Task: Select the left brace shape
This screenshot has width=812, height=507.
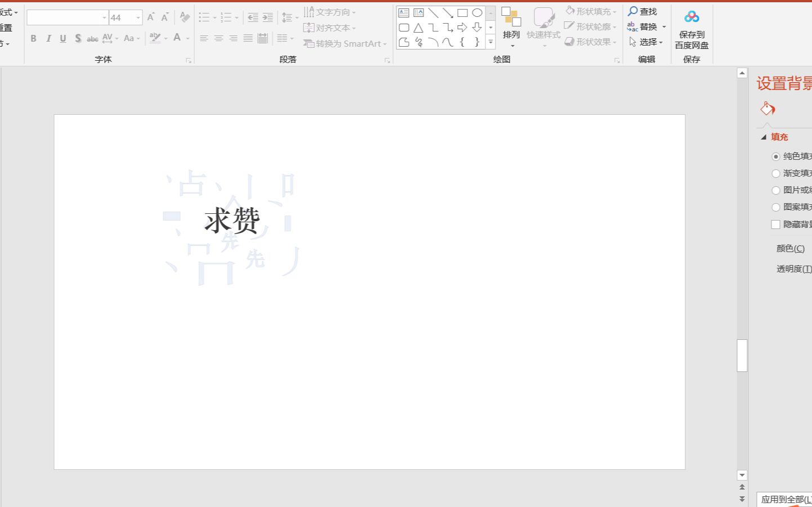Action: pyautogui.click(x=462, y=42)
